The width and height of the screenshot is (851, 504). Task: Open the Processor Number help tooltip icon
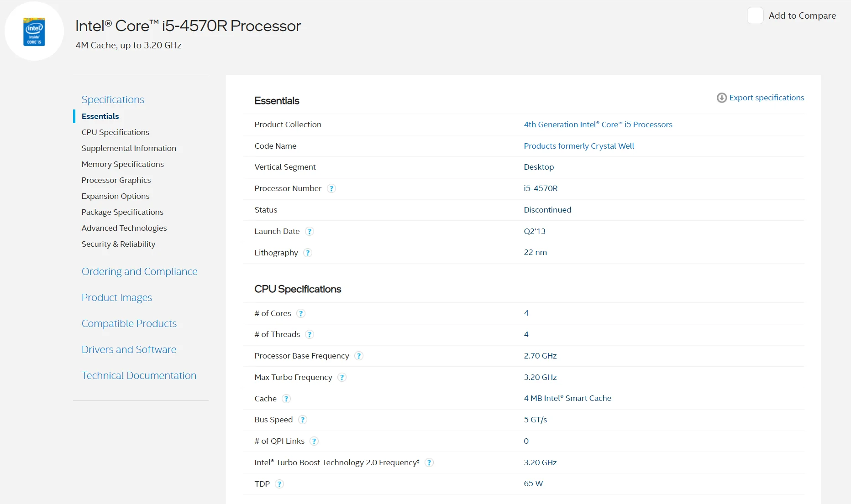(x=332, y=188)
